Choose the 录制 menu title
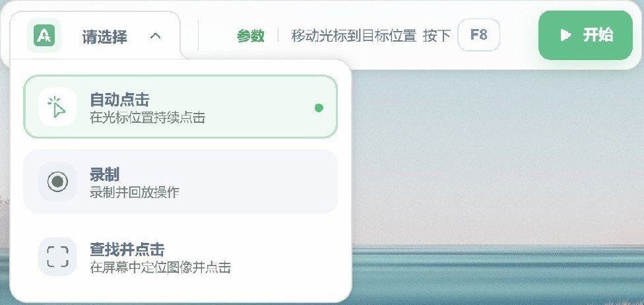Viewport: 644px width, 305px height. [104, 175]
